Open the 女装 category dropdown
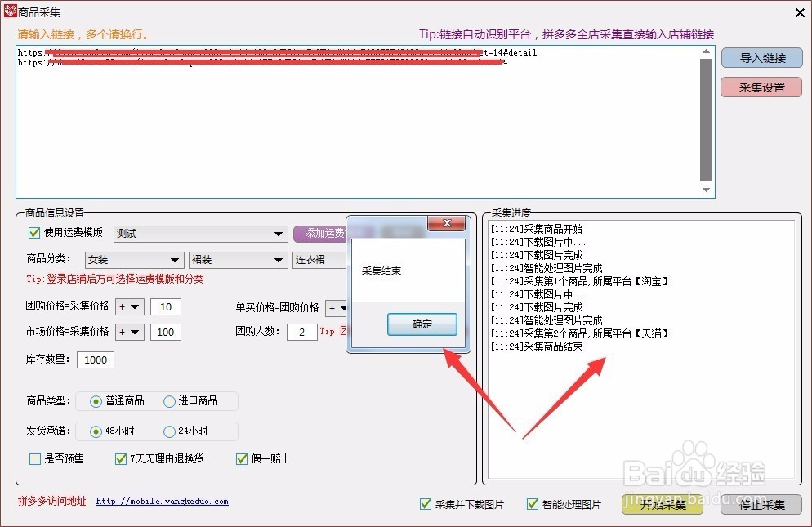The width and height of the screenshot is (812, 527). [x=134, y=260]
